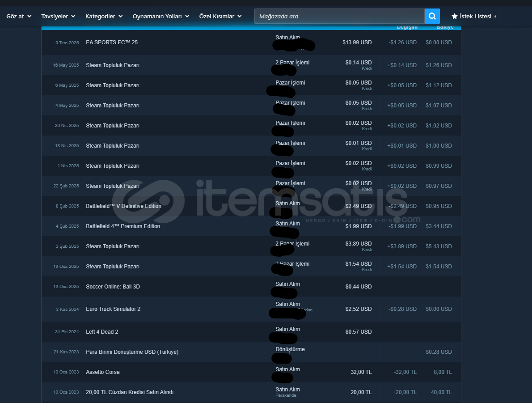Image resolution: width=532 pixels, height=403 pixels.
Task: Expand the Kategoriler chevron arrow
Action: [x=120, y=16]
